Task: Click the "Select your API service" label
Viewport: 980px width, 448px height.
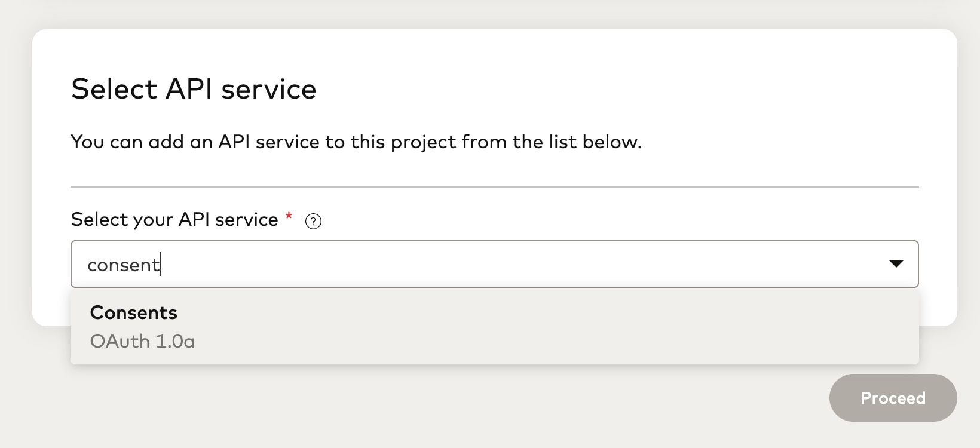Action: click(x=174, y=219)
